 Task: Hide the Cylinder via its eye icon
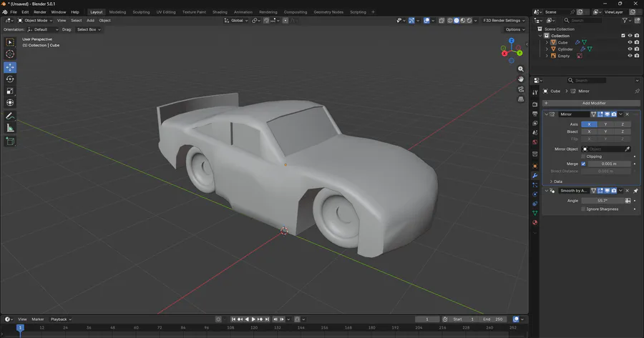630,49
